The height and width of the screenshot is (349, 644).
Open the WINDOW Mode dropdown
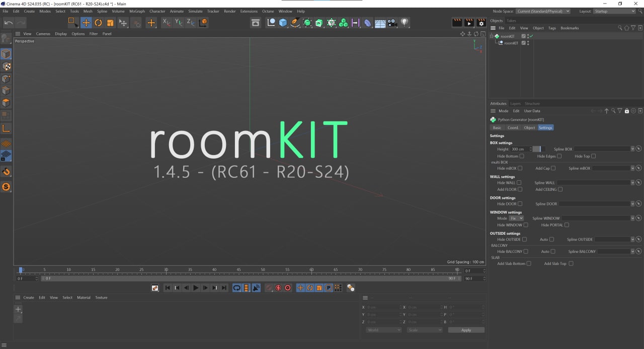coord(517,219)
